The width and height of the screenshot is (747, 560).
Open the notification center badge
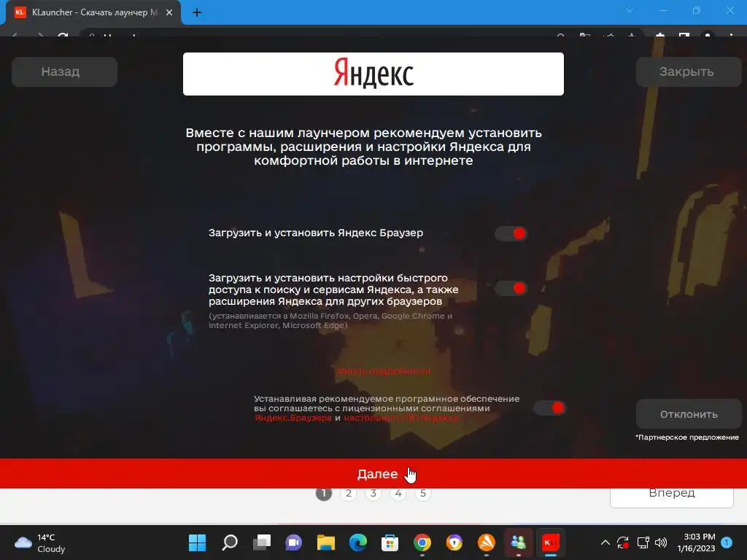click(x=727, y=542)
